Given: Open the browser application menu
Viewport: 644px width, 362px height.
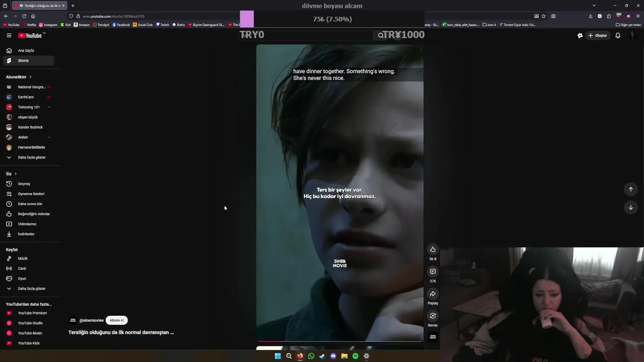Looking at the screenshot, I should click(x=638, y=16).
